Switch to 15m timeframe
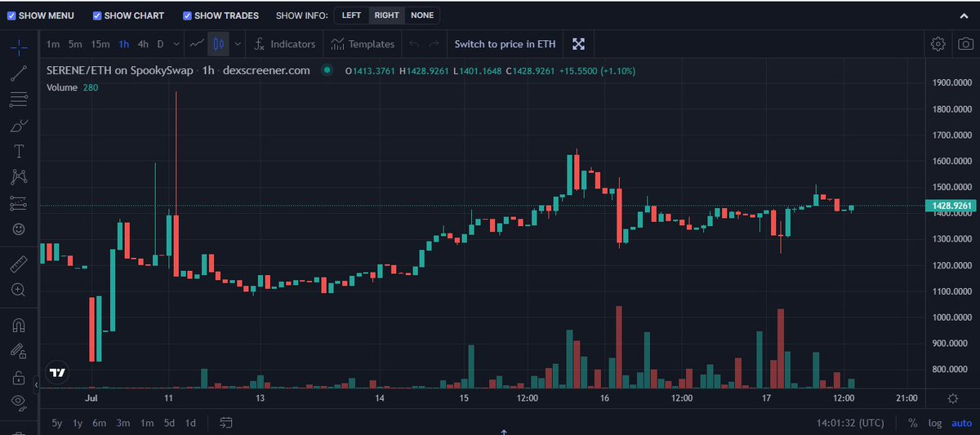This screenshot has height=435, width=980. (x=100, y=44)
